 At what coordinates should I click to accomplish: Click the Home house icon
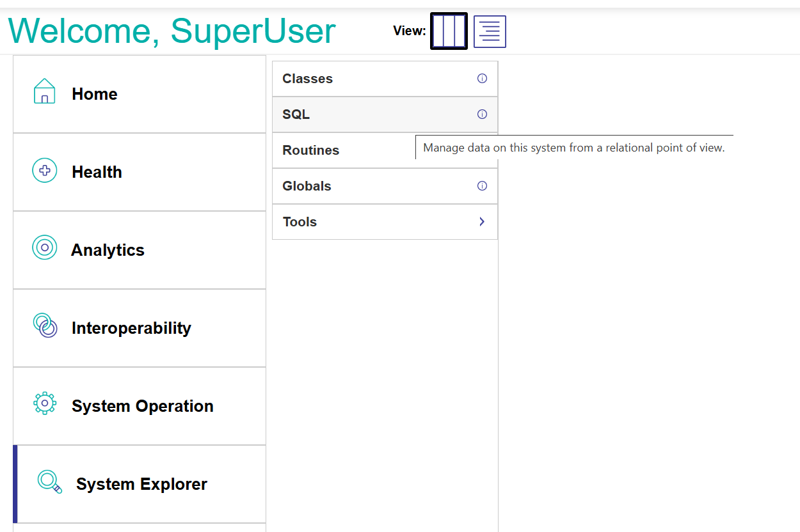point(44,91)
